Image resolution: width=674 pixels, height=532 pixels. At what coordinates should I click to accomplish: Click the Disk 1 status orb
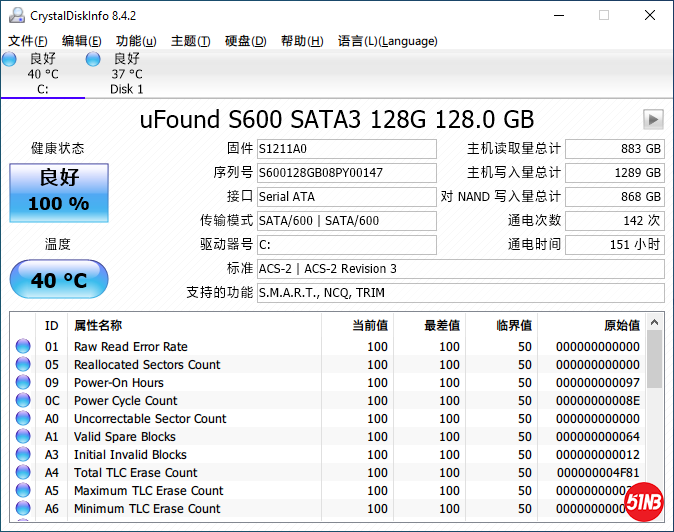click(93, 61)
